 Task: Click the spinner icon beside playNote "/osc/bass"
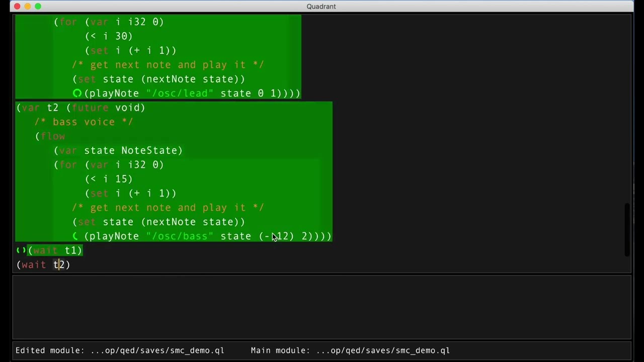click(75, 236)
